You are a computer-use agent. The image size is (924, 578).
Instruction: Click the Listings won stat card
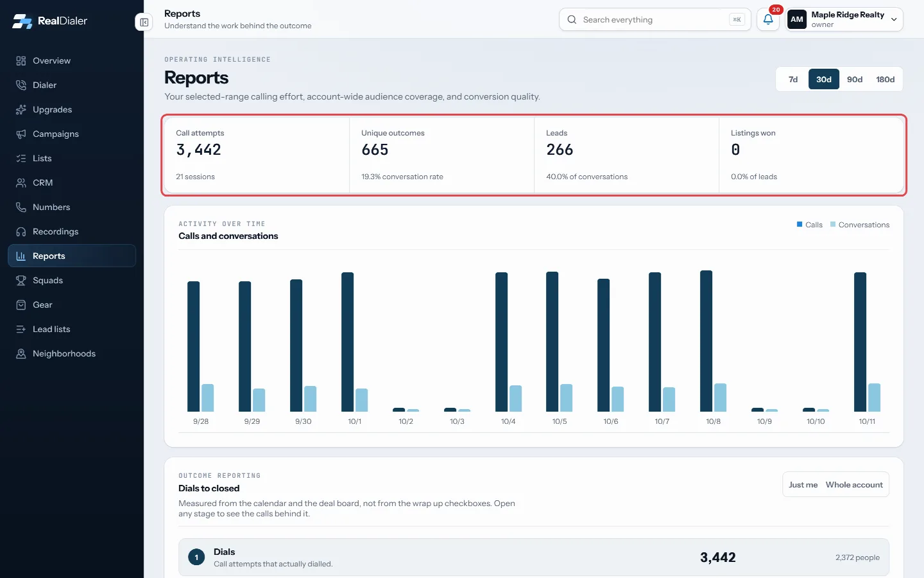[811, 155]
